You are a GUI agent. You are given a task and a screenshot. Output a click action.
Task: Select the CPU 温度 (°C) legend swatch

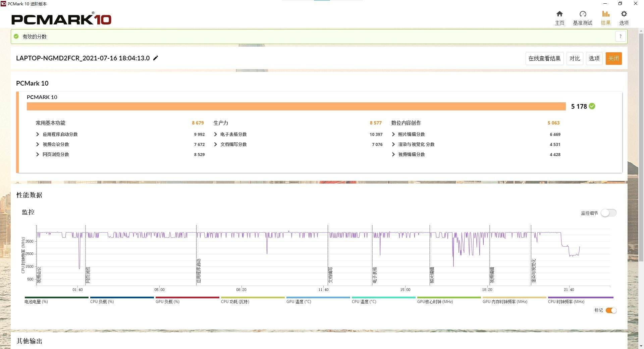(383, 297)
